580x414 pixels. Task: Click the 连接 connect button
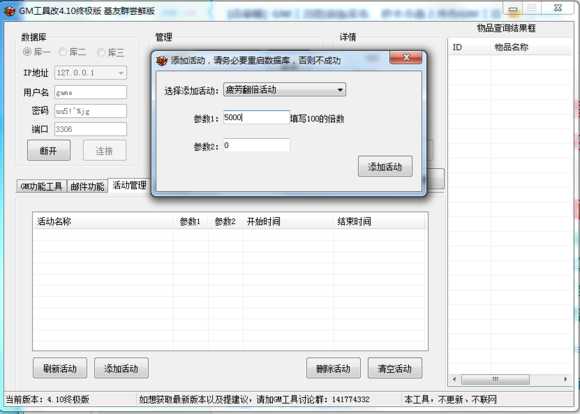(x=104, y=150)
